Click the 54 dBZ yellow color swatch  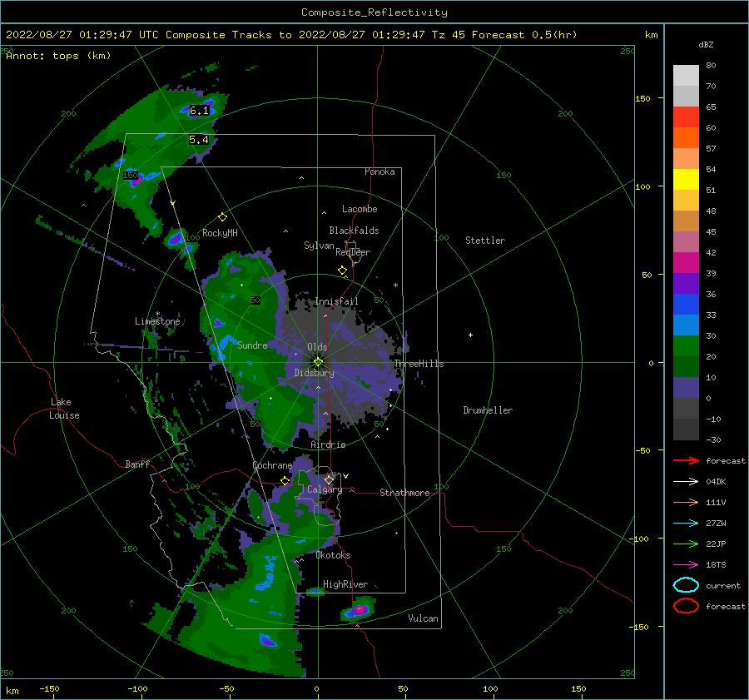point(686,179)
